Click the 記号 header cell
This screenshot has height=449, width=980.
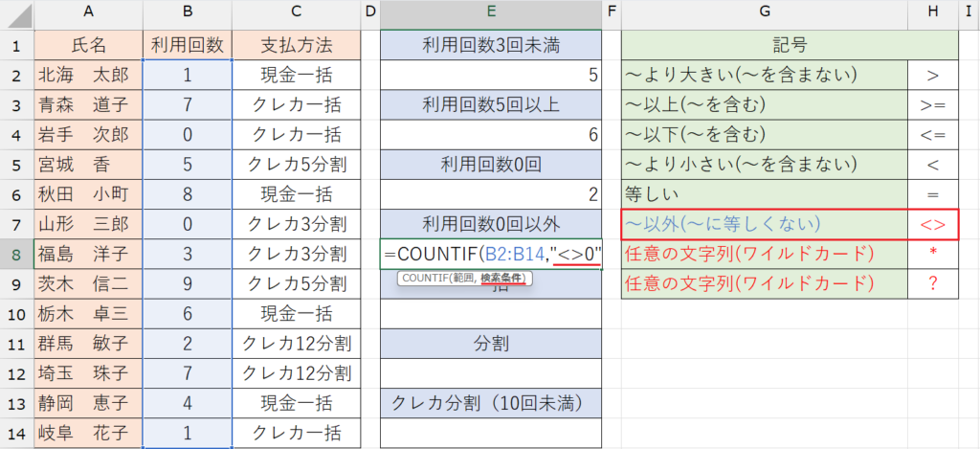click(790, 45)
